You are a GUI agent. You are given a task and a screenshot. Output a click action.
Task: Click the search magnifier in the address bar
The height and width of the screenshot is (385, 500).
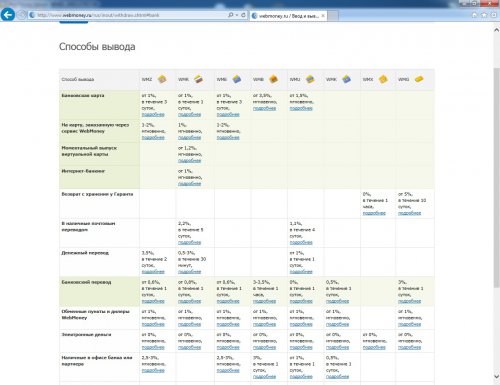tap(231, 15)
